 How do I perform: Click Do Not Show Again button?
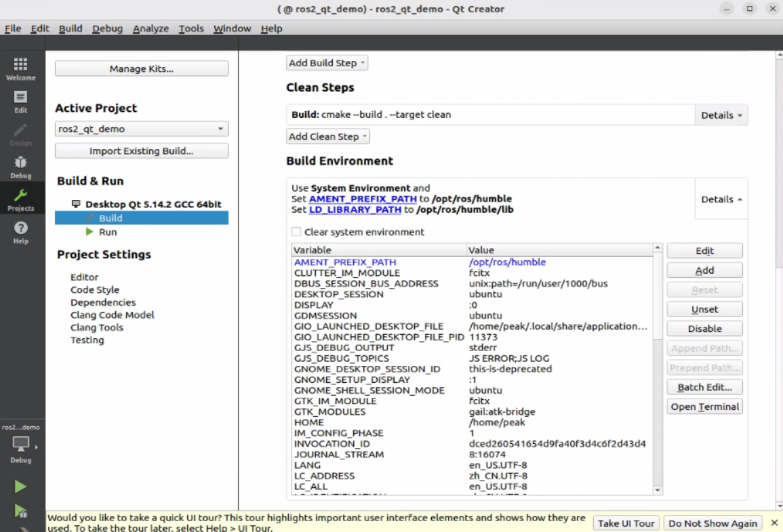712,523
